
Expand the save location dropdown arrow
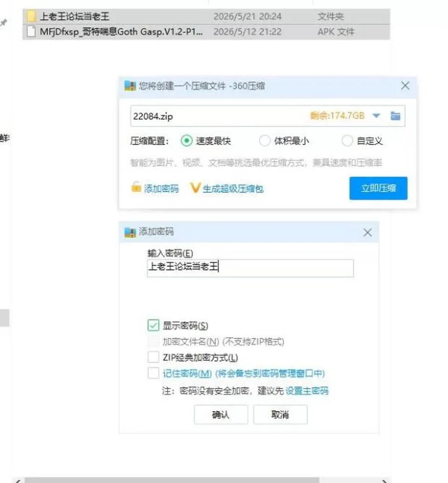click(x=376, y=116)
